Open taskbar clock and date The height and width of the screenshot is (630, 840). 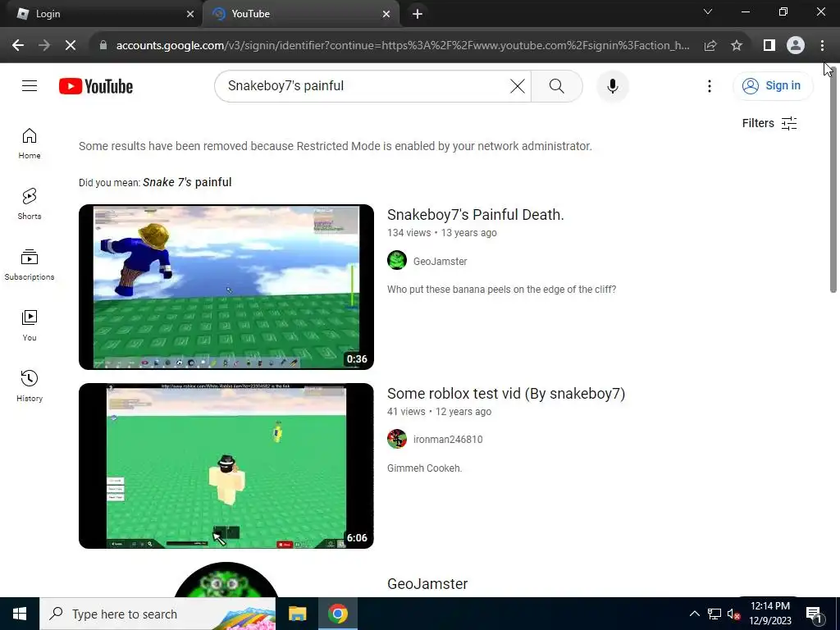[x=769, y=614]
